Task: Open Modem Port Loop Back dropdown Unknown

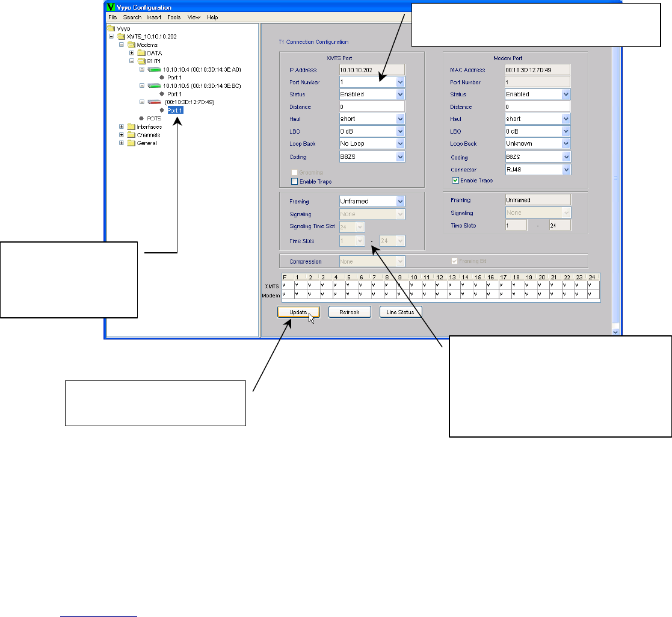Action: (x=566, y=144)
